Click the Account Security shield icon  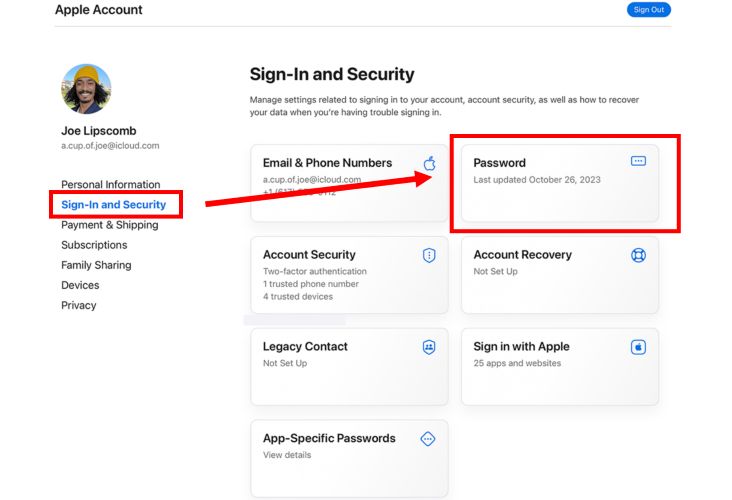429,255
